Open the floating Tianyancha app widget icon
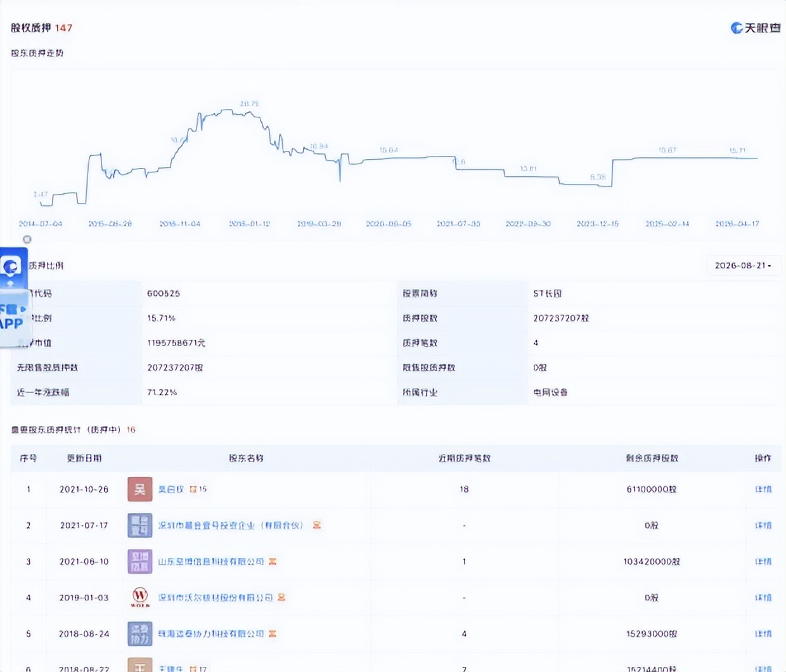The width and height of the screenshot is (786, 672). pyautogui.click(x=11, y=267)
